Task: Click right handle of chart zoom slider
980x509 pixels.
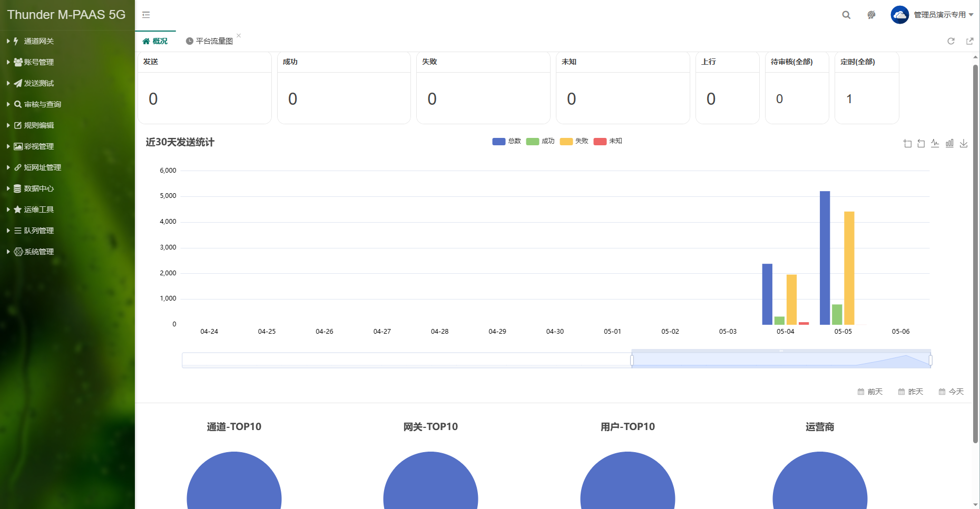Action: pos(930,360)
